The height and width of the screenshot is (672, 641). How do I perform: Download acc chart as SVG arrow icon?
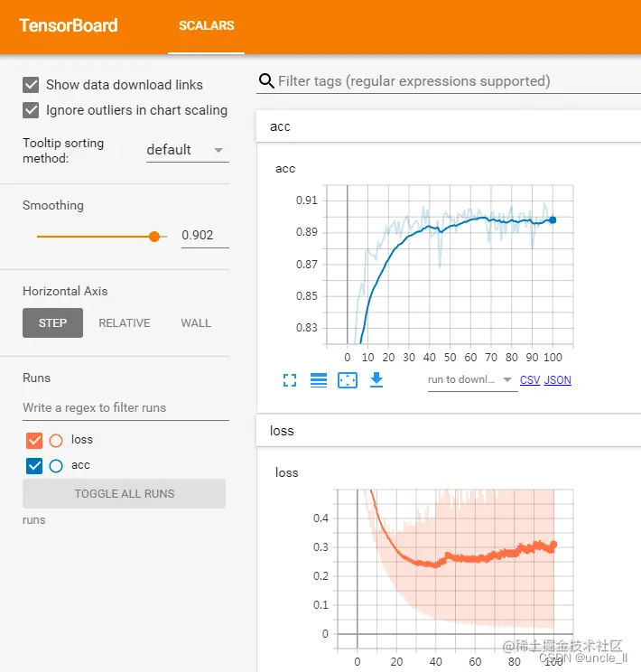[x=376, y=379]
